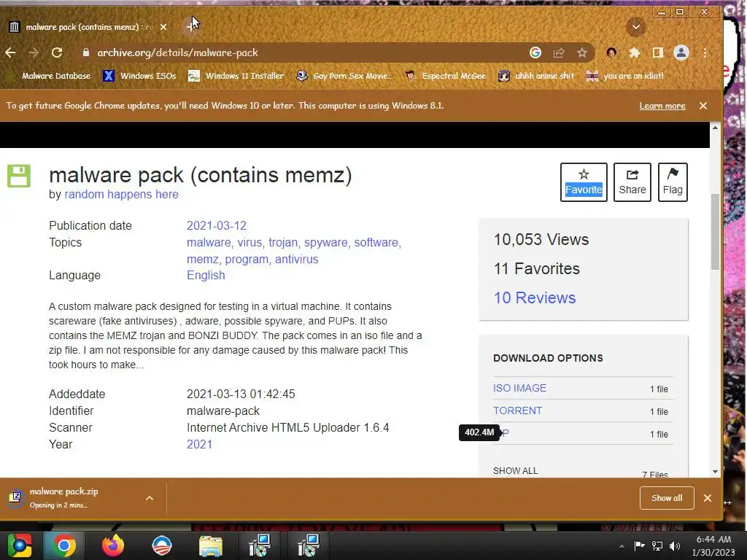Dismiss the Chrome update warning banner
This screenshot has height=560, width=747.
pyautogui.click(x=703, y=106)
